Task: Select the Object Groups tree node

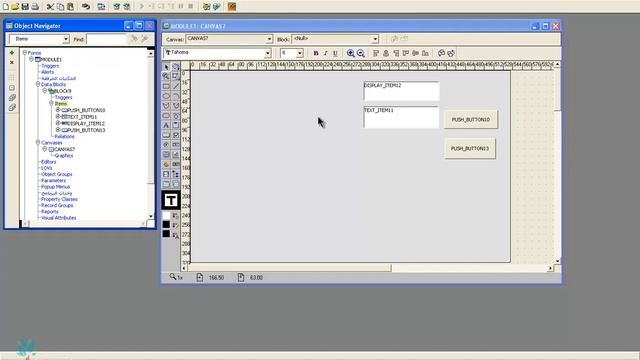Action: click(x=57, y=174)
